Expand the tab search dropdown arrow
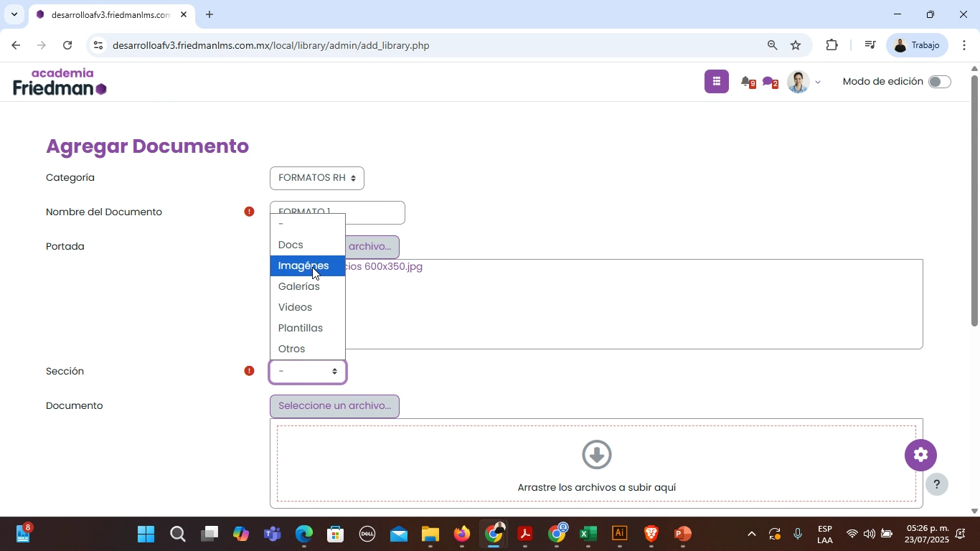The width and height of the screenshot is (980, 551). 14,14
